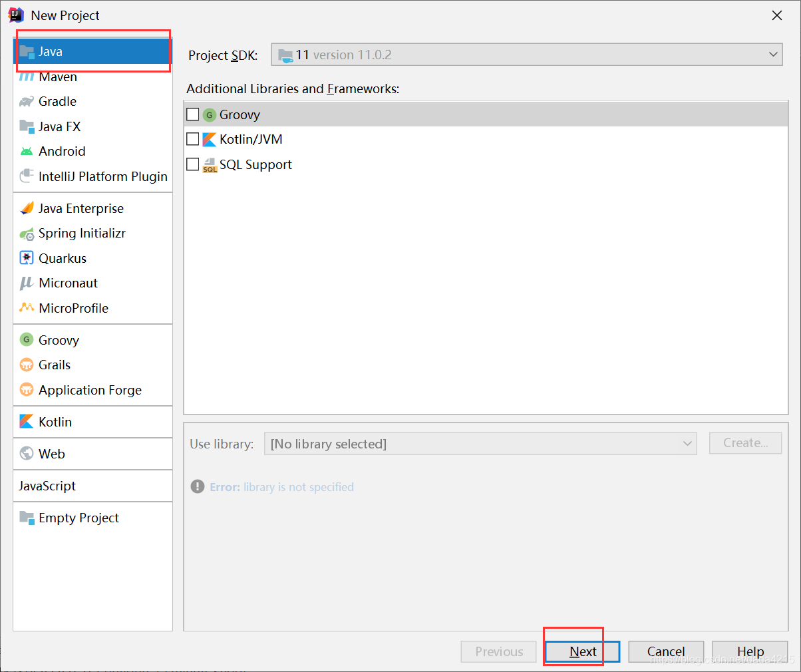Select 'Java FX' in project list

coord(92,126)
